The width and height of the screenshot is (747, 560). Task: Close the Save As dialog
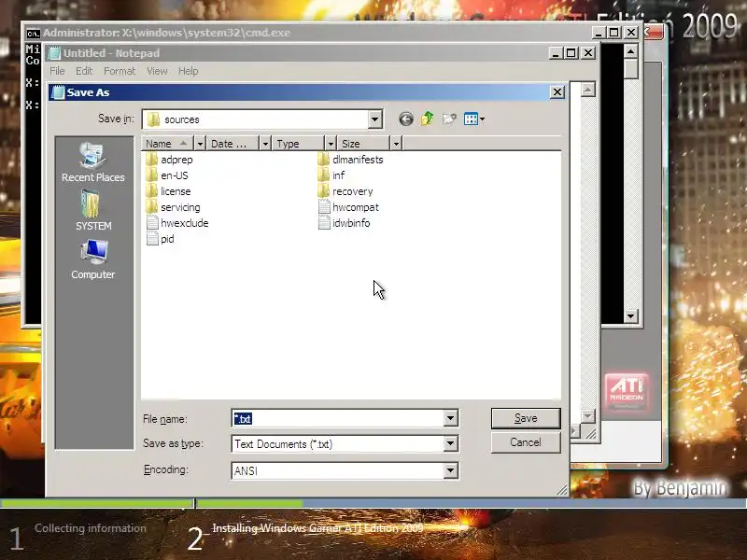pyautogui.click(x=557, y=92)
